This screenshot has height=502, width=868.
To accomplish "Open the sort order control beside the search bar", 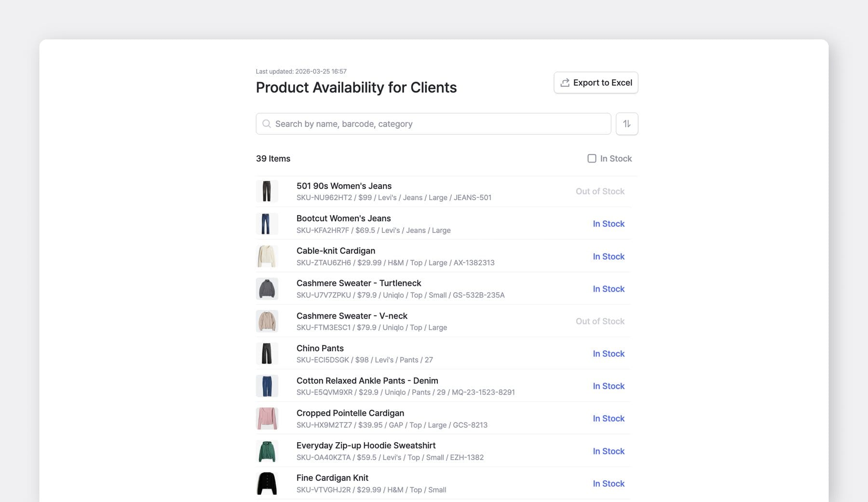I will click(x=626, y=123).
